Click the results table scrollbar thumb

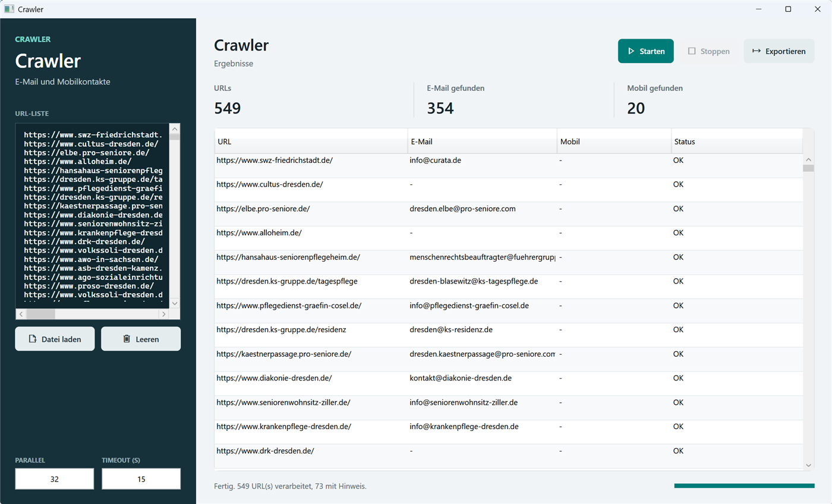(x=808, y=168)
